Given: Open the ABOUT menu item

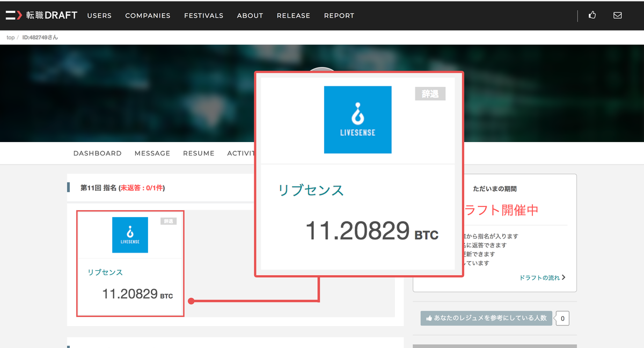Looking at the screenshot, I should pyautogui.click(x=250, y=16).
